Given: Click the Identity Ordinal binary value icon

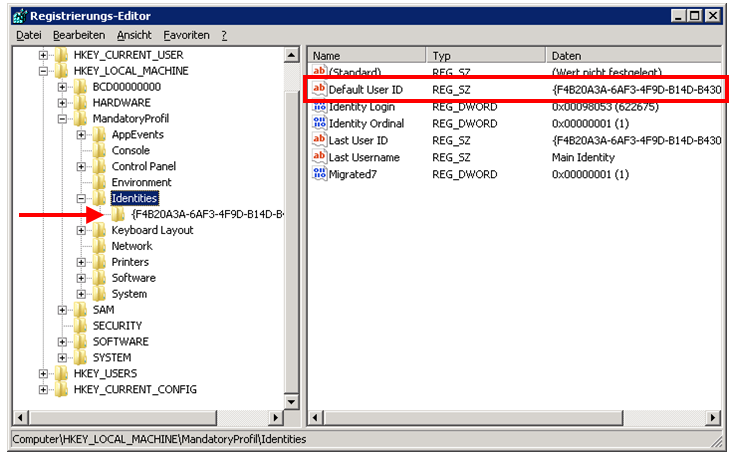Looking at the screenshot, I should coord(320,124).
